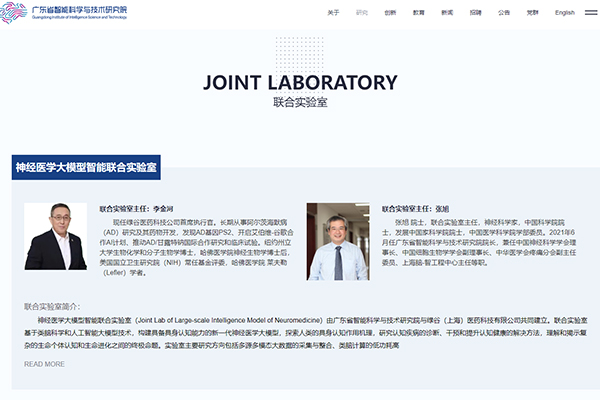The width and height of the screenshot is (600, 400).
Task: Switch site language to English
Action: pos(565,13)
